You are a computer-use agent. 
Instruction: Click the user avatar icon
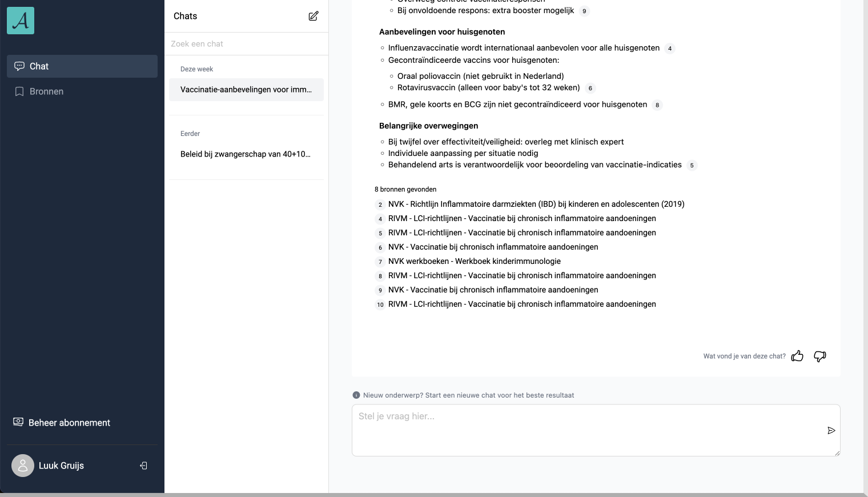coord(23,466)
